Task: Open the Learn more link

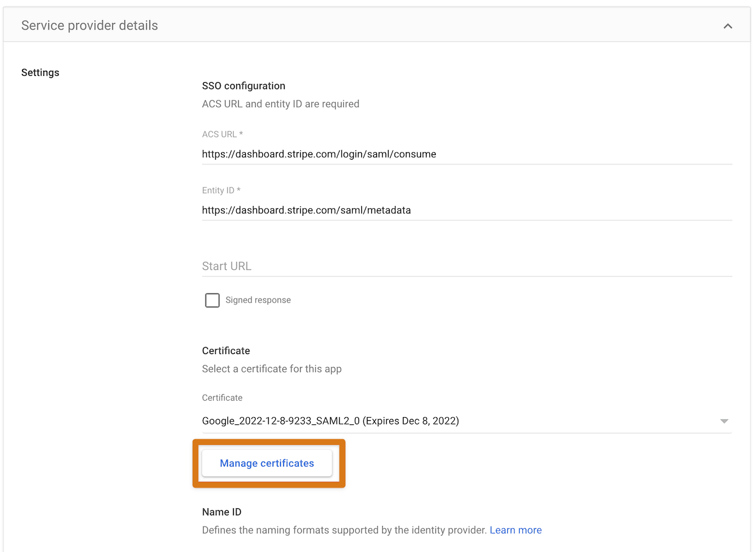Action: tap(516, 530)
